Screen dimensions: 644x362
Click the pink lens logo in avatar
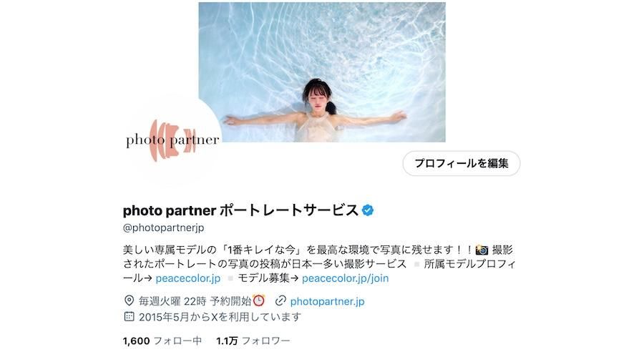tap(172, 140)
